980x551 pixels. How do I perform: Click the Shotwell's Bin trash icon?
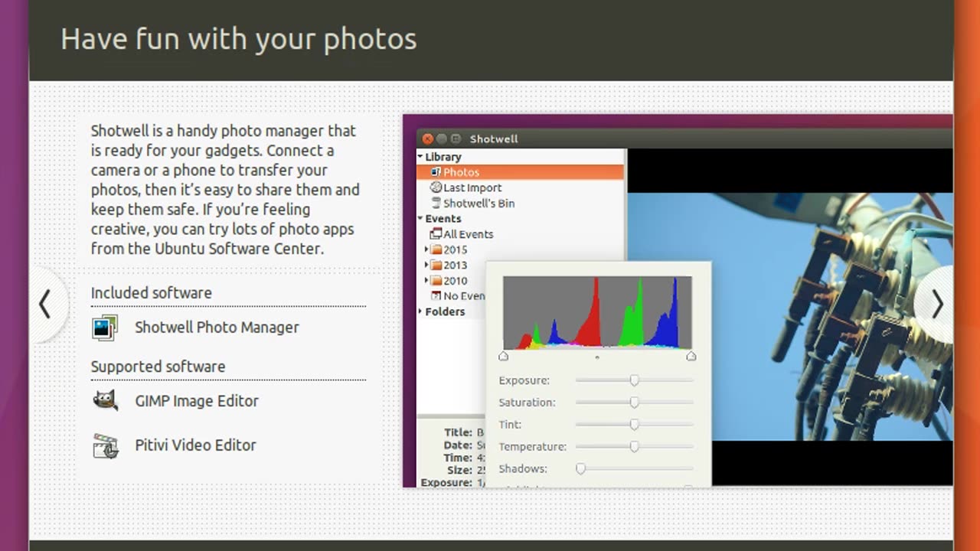[x=436, y=204]
